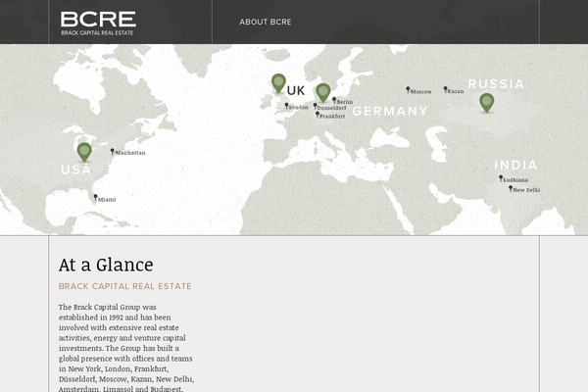The image size is (588, 392).
Task: Click the 'At a Glance' heading
Action: coord(106,265)
